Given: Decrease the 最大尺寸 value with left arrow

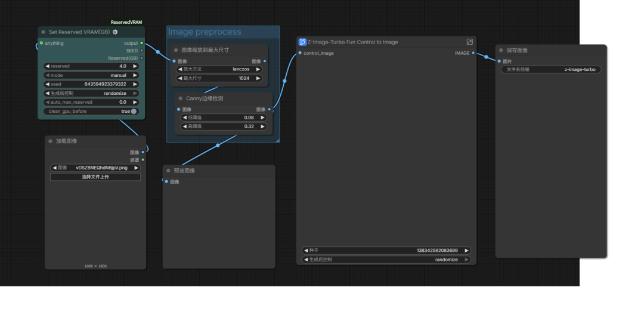Looking at the screenshot, I should pos(177,78).
